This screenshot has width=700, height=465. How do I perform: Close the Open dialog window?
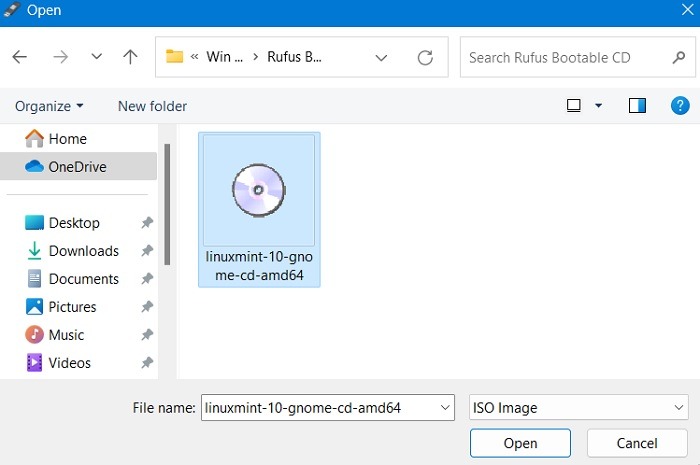tap(688, 10)
